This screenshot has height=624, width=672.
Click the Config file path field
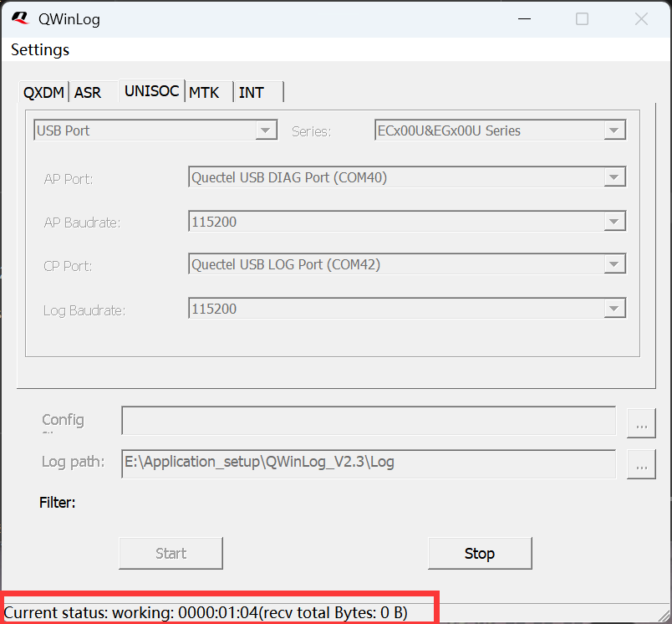(x=369, y=420)
